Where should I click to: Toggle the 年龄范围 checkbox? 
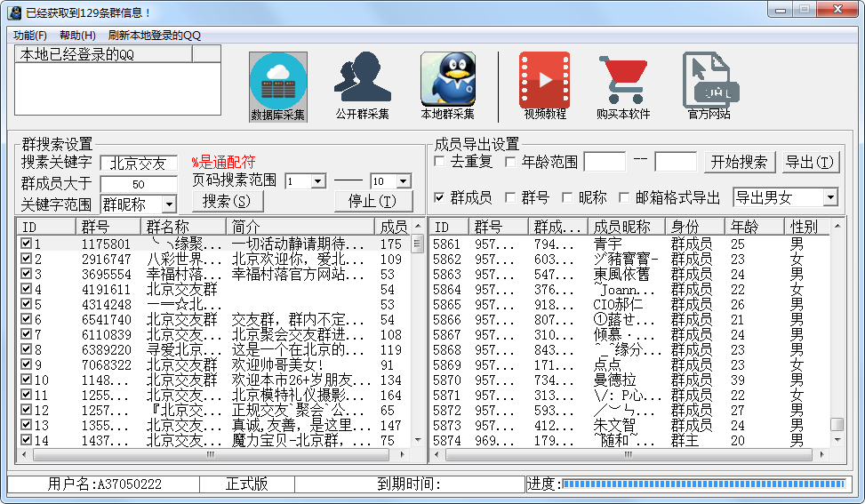click(510, 162)
